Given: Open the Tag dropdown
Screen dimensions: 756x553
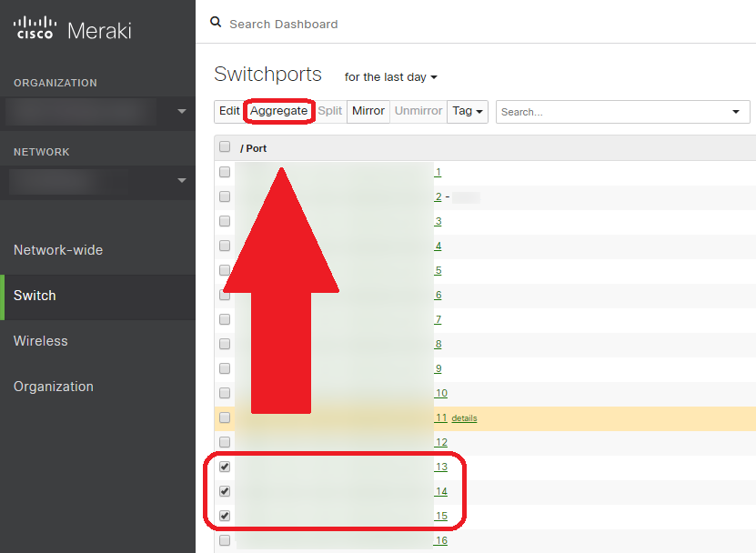Looking at the screenshot, I should pyautogui.click(x=469, y=111).
